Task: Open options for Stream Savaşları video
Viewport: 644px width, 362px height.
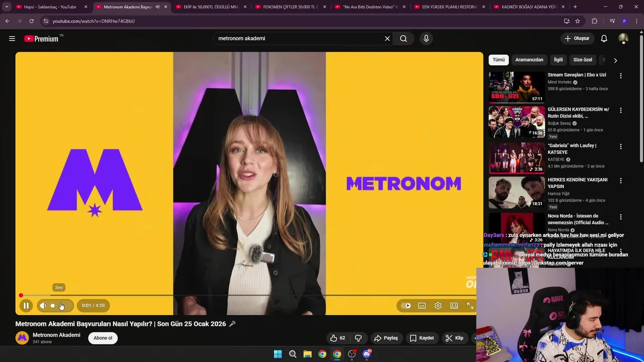Action: pyautogui.click(x=621, y=75)
